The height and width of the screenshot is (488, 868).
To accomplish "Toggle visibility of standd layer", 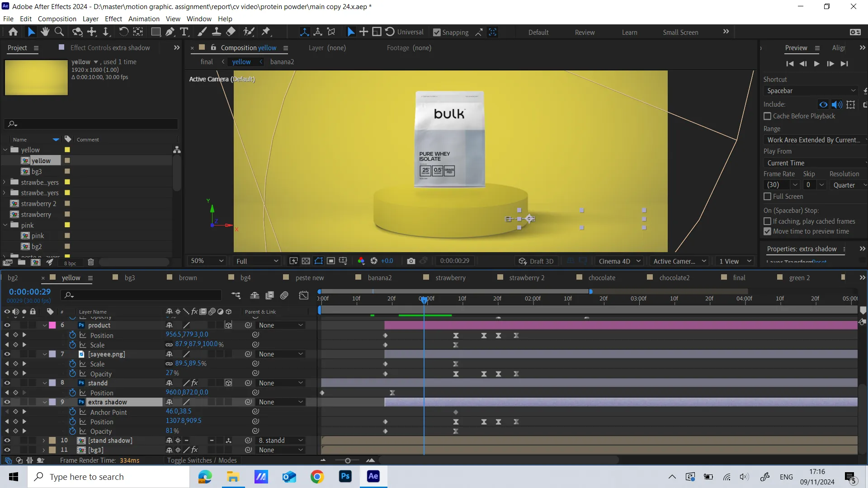I will pos(7,383).
